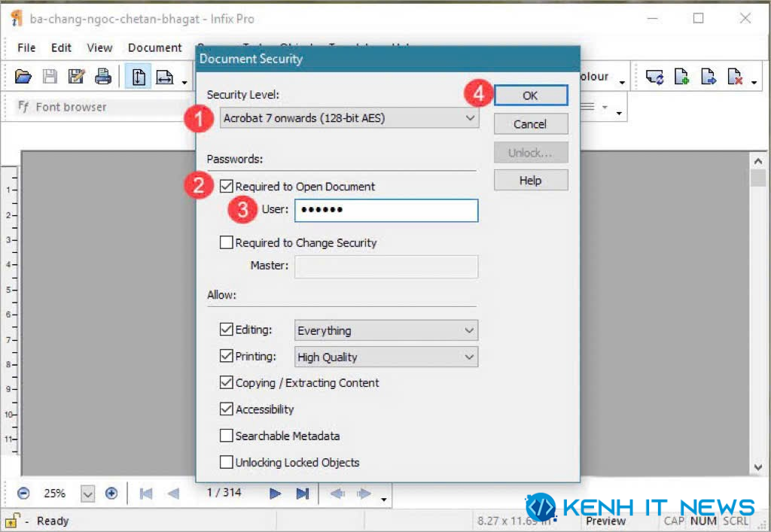The height and width of the screenshot is (532, 771).
Task: Click the vertical scrollbar down arrow
Action: pos(757,467)
